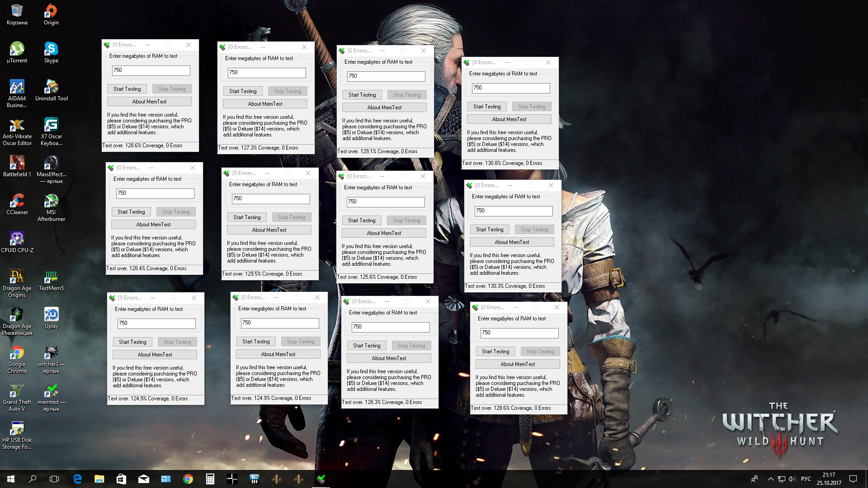Select the Grand Theft Auto V icon
The width and height of the screenshot is (868, 488).
[x=17, y=390]
